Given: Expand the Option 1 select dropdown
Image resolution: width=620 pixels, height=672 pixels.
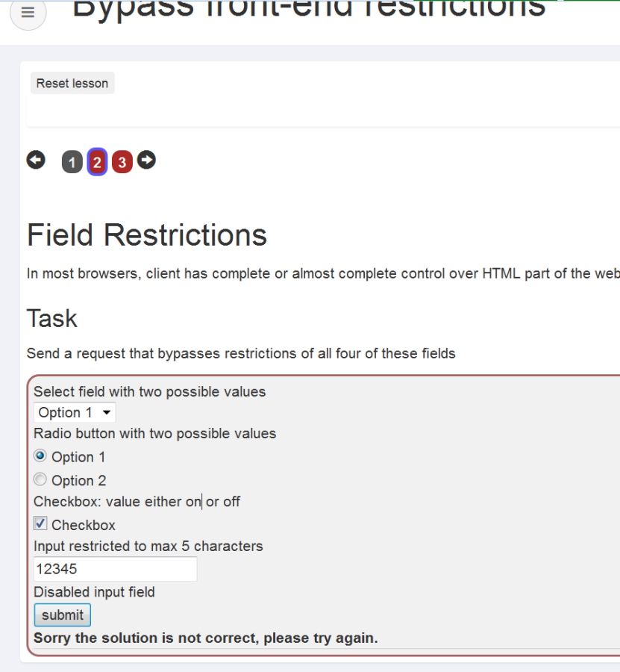Looking at the screenshot, I should click(x=75, y=412).
